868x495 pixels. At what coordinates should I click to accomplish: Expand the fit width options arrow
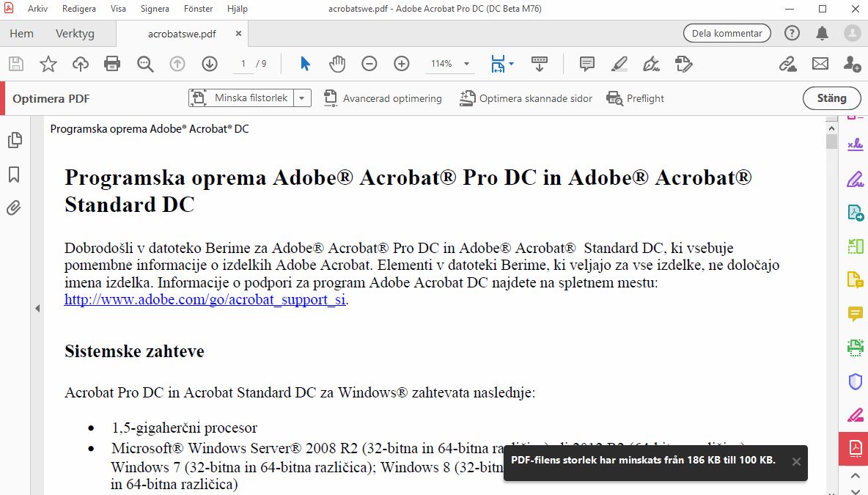pos(511,64)
